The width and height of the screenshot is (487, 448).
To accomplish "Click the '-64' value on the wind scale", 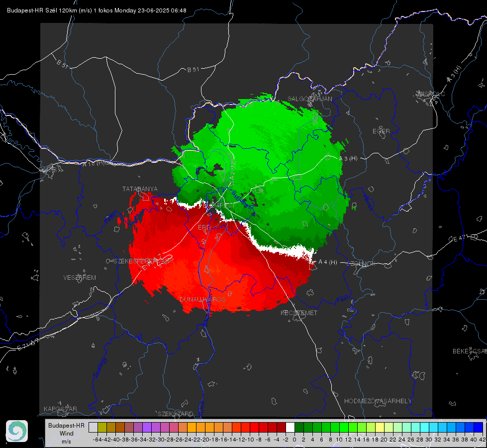I will (x=97, y=440).
